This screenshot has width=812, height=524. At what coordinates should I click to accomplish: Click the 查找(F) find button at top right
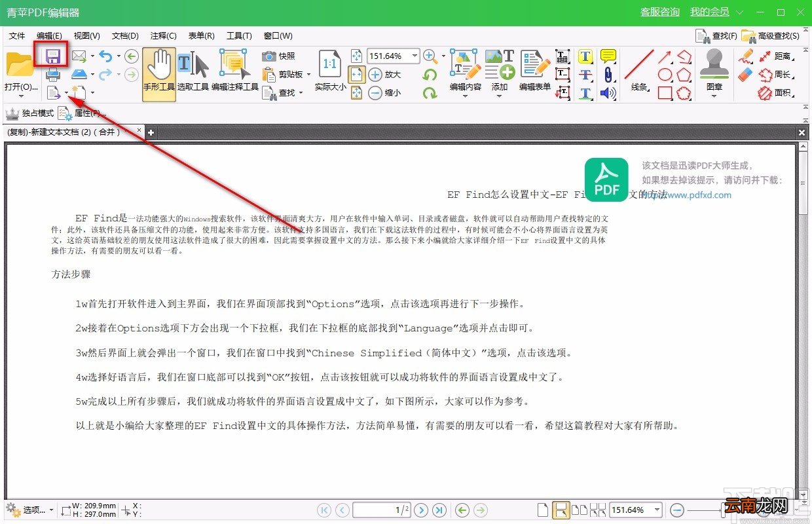[716, 35]
